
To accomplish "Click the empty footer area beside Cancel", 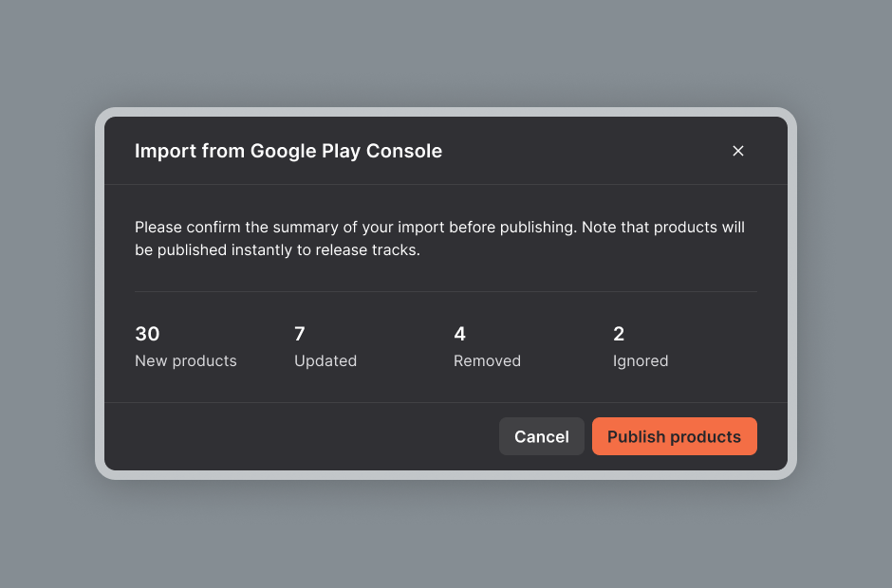I will pyautogui.click(x=302, y=436).
